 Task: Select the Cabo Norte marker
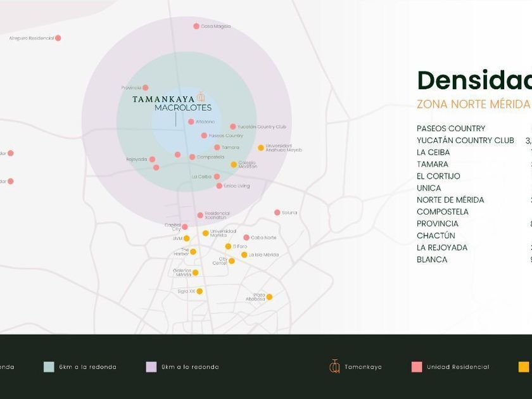click(246, 237)
